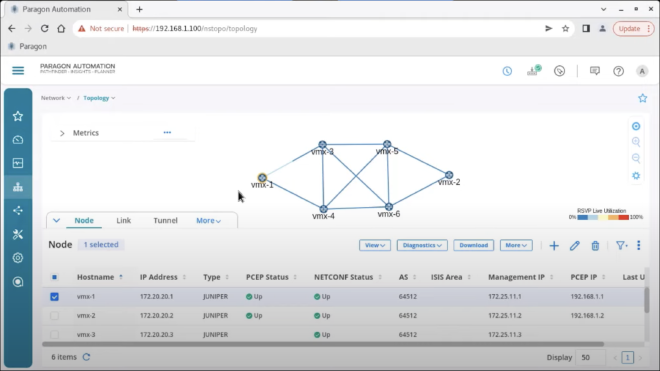Open table options vertical dots
Image resolution: width=660 pixels, height=371 pixels.
(639, 245)
